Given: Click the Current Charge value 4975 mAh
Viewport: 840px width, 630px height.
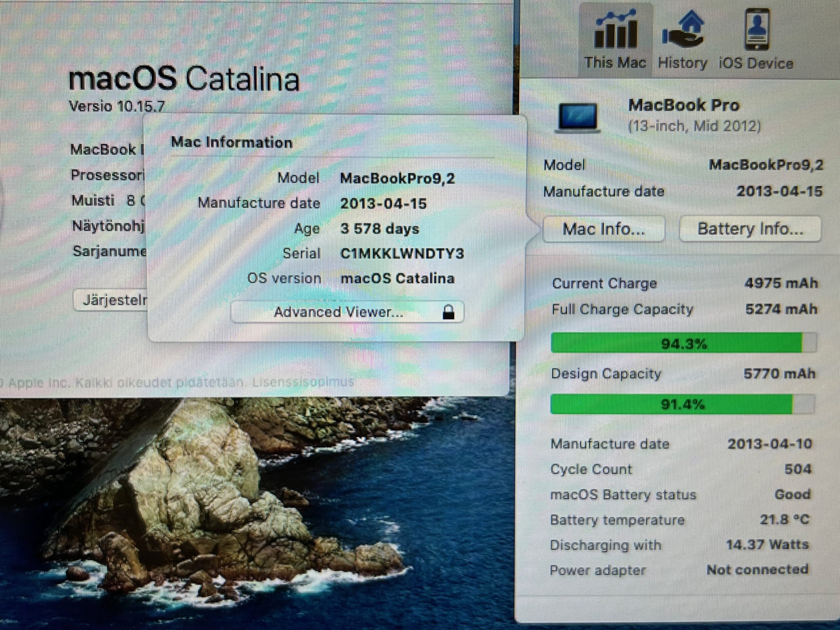Looking at the screenshot, I should (781, 283).
